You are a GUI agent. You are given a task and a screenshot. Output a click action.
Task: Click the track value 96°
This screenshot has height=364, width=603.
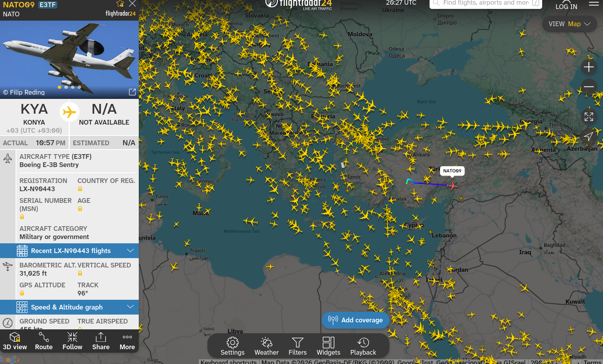point(83,293)
